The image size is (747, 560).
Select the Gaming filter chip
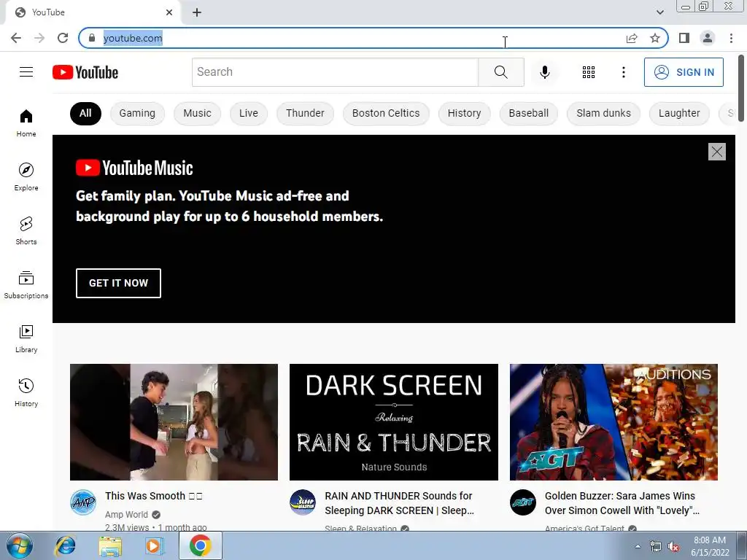click(137, 113)
